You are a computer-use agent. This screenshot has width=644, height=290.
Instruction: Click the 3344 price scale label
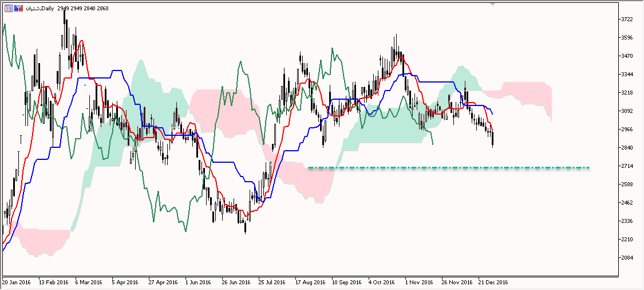pyautogui.click(x=628, y=75)
